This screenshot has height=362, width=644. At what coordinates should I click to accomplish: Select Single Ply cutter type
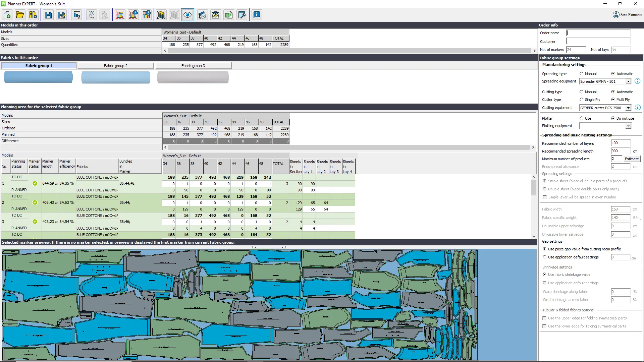582,100
